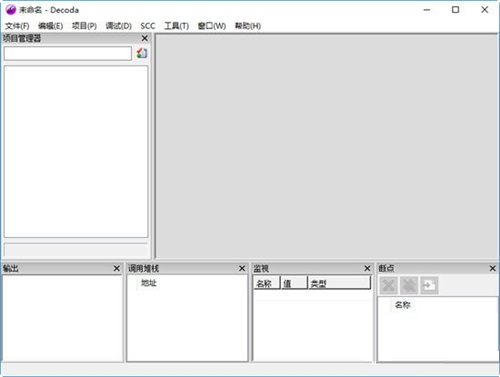Viewport: 500px width, 377px height.
Task: Click the delete breakpoint icon
Action: pyautogui.click(x=389, y=285)
